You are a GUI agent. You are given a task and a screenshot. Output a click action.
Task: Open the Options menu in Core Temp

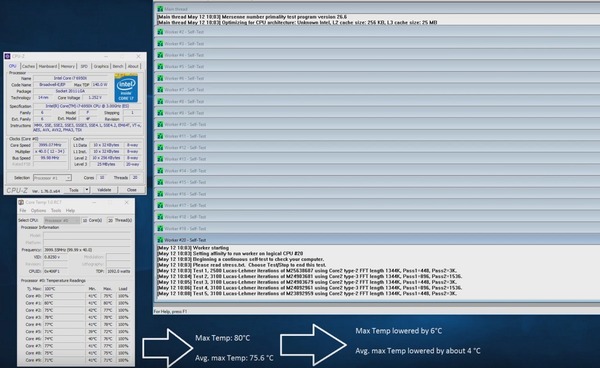38,210
